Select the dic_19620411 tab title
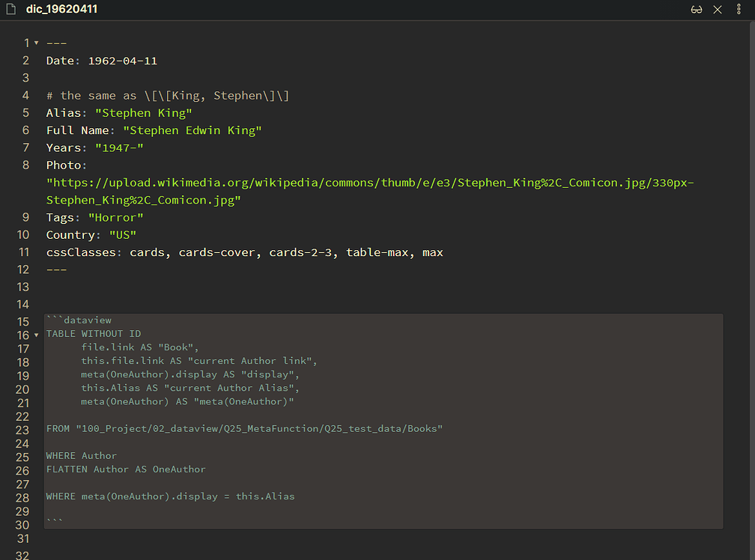755x560 pixels. click(62, 9)
